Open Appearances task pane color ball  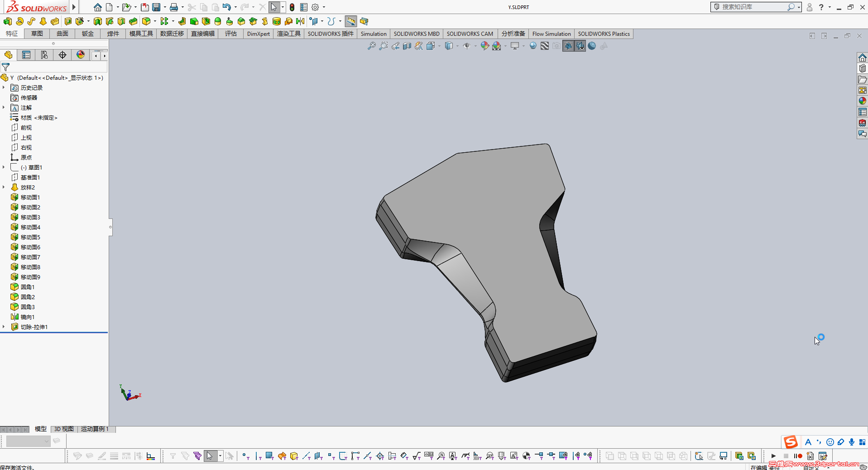(x=862, y=101)
